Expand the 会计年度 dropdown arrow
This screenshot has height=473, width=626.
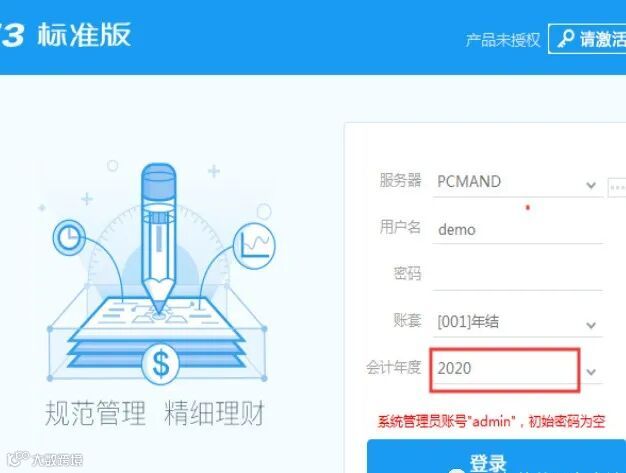(x=591, y=372)
